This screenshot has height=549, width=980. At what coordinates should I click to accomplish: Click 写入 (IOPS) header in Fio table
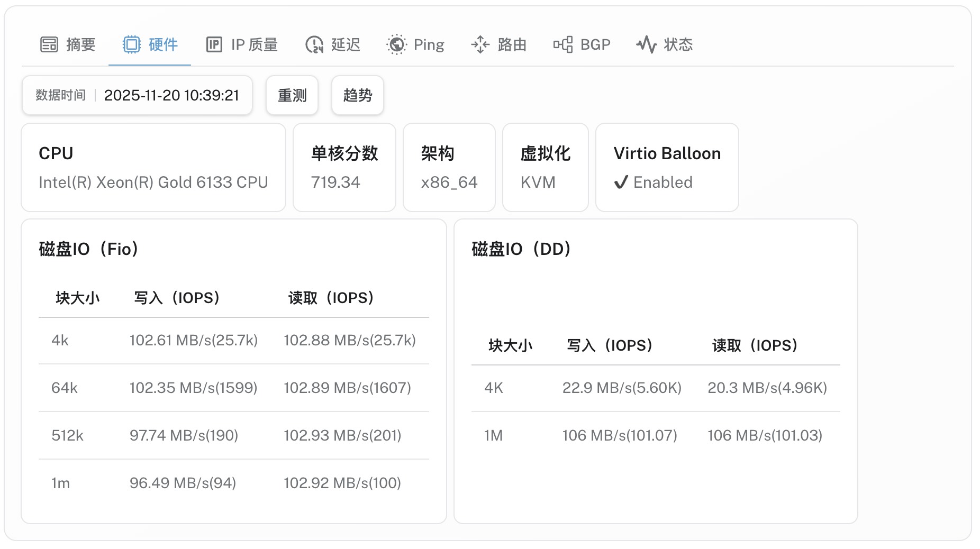pyautogui.click(x=177, y=298)
